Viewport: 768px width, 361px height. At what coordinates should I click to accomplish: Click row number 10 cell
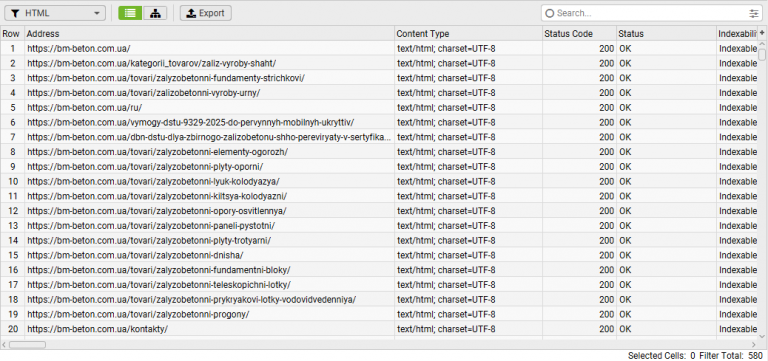click(12, 181)
